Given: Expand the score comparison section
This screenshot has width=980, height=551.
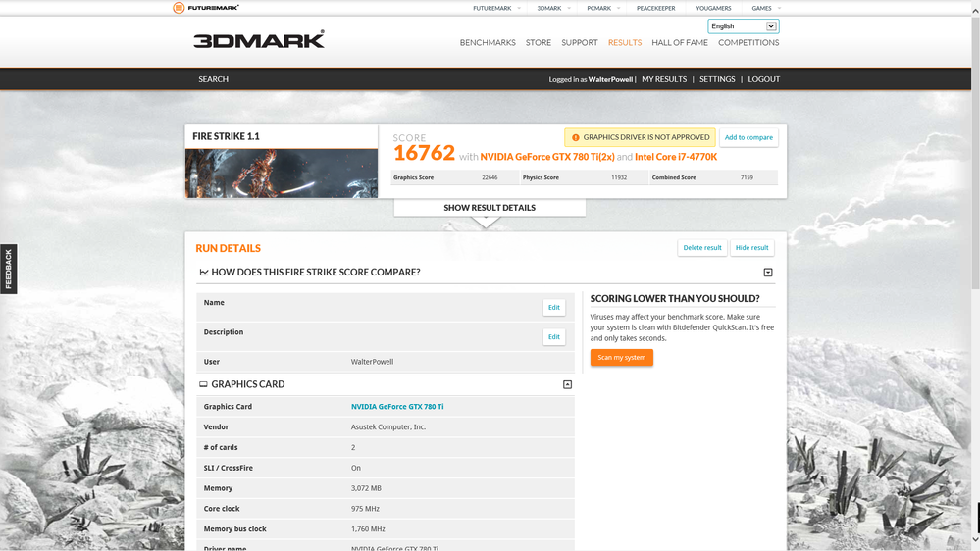Looking at the screenshot, I should click(x=768, y=273).
